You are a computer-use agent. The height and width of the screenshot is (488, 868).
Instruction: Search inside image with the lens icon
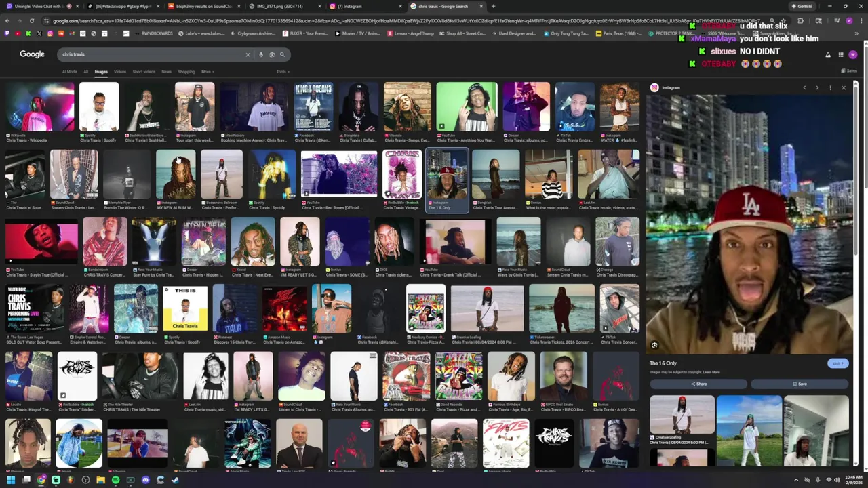(x=654, y=345)
